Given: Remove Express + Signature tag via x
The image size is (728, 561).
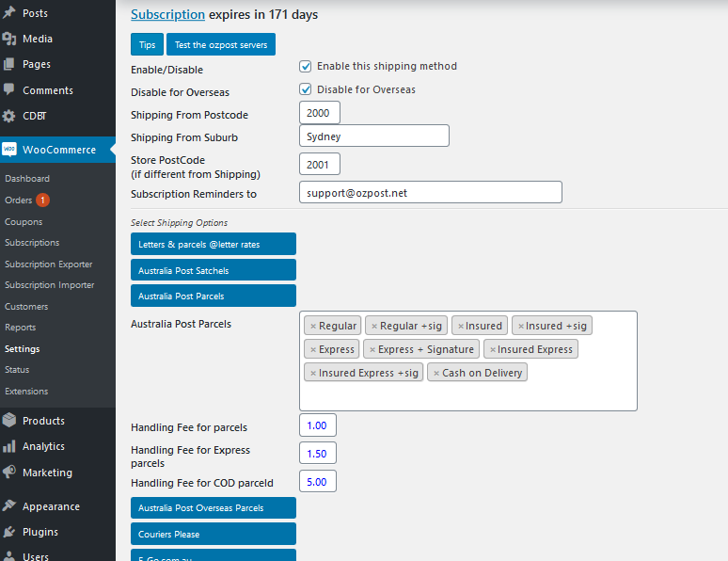Looking at the screenshot, I should tap(372, 349).
